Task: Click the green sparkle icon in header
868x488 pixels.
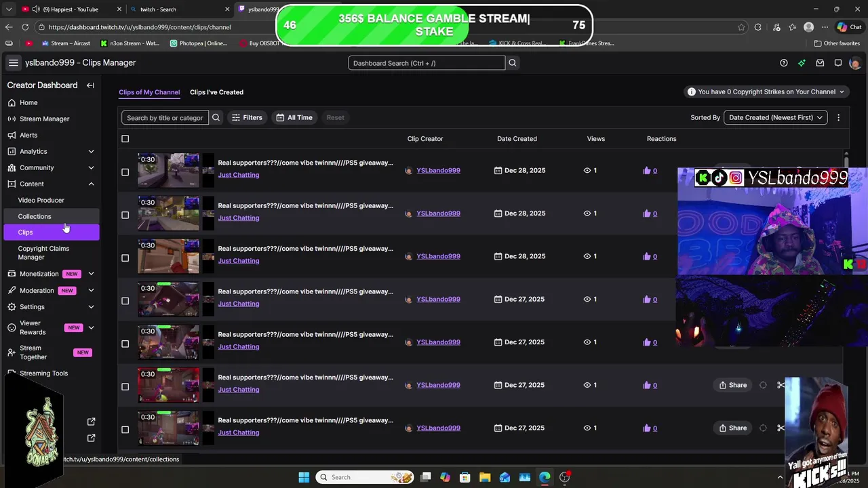Action: point(802,63)
